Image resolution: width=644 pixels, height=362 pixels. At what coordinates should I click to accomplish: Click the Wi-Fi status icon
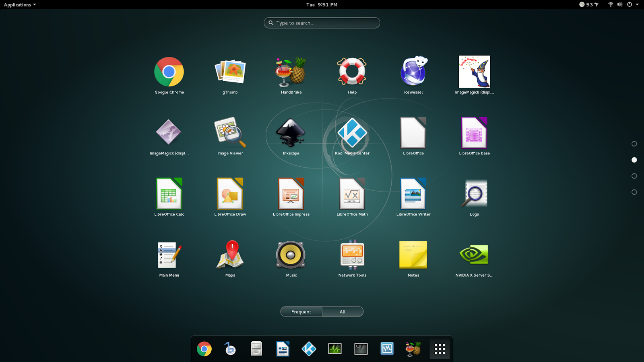tap(611, 5)
